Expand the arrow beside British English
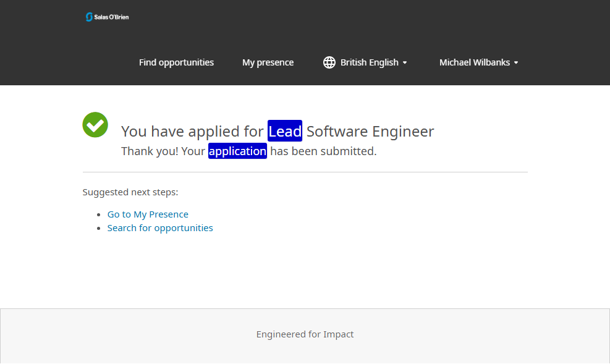This screenshot has height=364, width=610. pyautogui.click(x=405, y=63)
